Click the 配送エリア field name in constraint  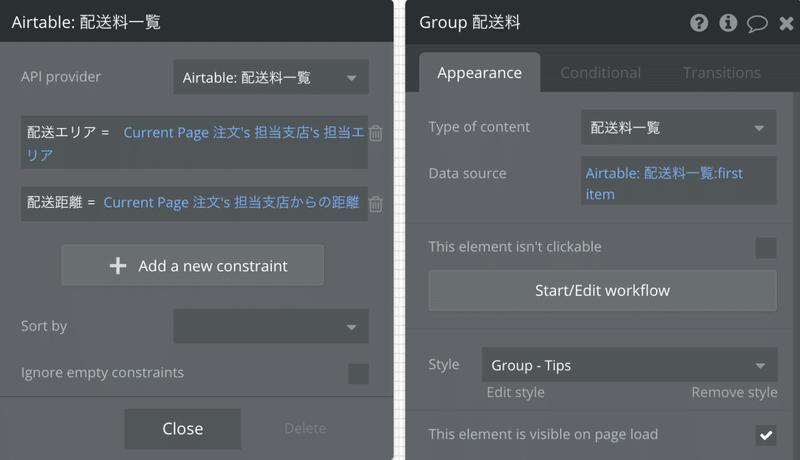[x=61, y=133]
